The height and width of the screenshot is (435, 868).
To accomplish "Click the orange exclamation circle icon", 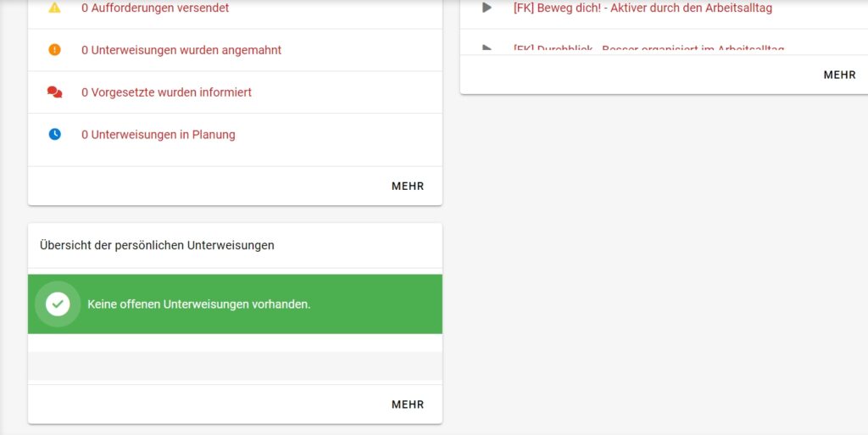I will (x=55, y=50).
